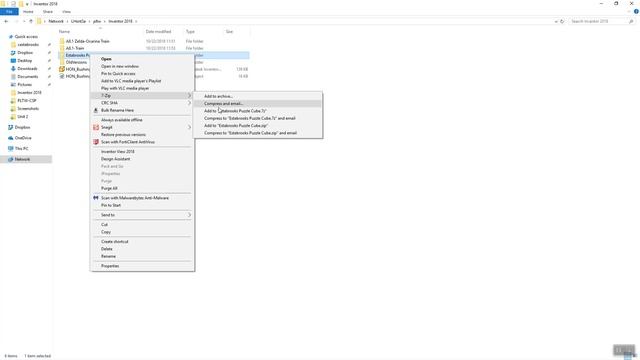Screen dimensions: 640x360
Task: Click the This PC monitor icon
Action: pyautogui.click(x=11, y=149)
